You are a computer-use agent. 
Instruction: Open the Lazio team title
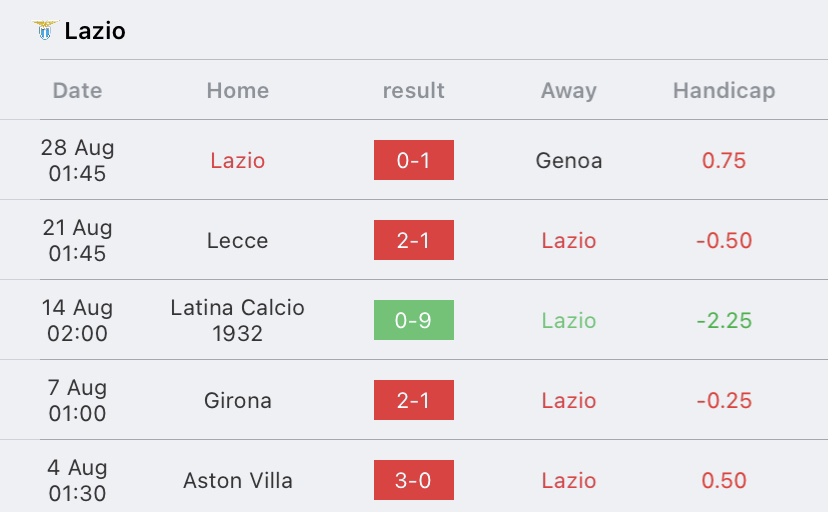point(95,31)
